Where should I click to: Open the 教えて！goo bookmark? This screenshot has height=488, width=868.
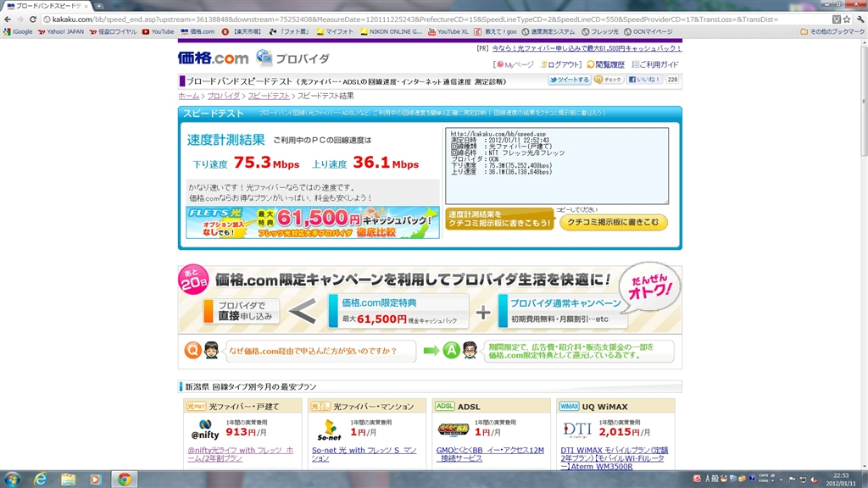(495, 31)
